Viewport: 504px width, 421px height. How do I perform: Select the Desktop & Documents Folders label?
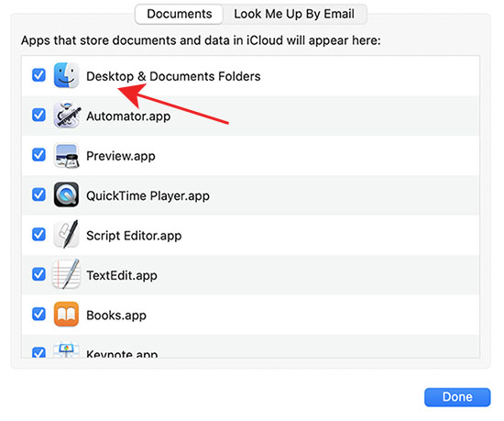[173, 76]
